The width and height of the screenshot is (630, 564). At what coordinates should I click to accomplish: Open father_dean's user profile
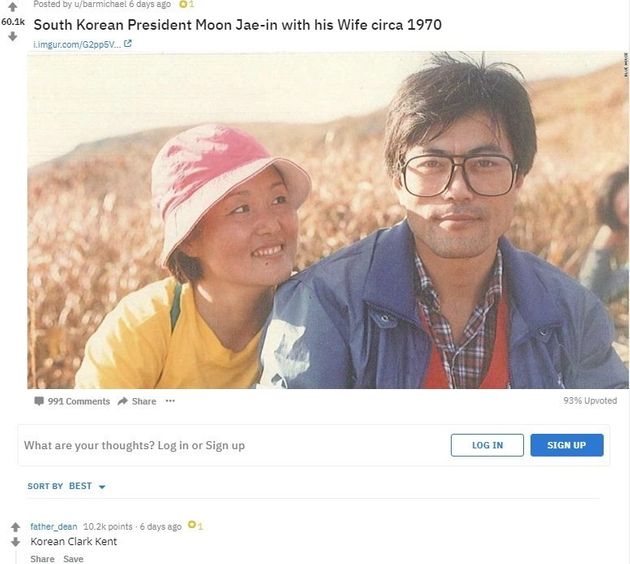tap(54, 526)
